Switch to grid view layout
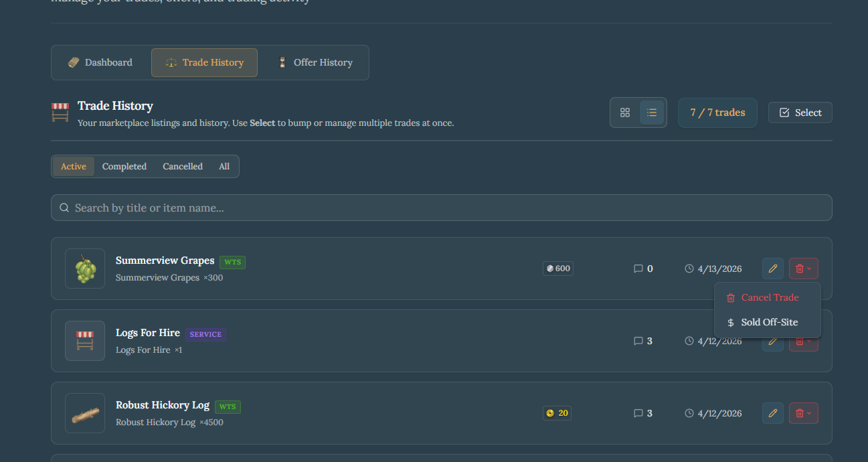This screenshot has width=868, height=462. click(x=625, y=112)
